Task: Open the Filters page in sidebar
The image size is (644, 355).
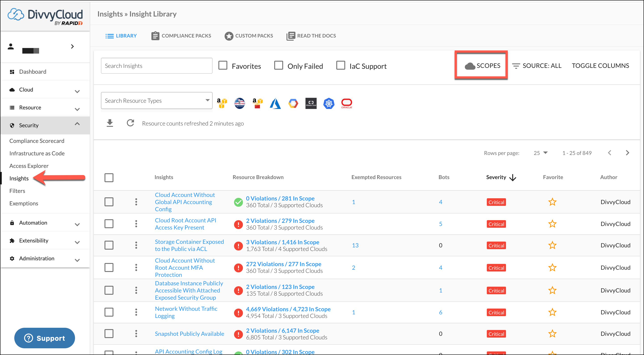Action: click(17, 191)
